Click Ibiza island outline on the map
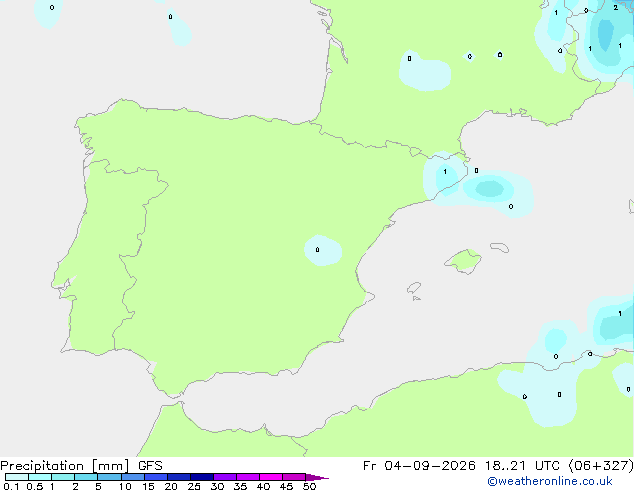This screenshot has width=634, height=490. 414,288
